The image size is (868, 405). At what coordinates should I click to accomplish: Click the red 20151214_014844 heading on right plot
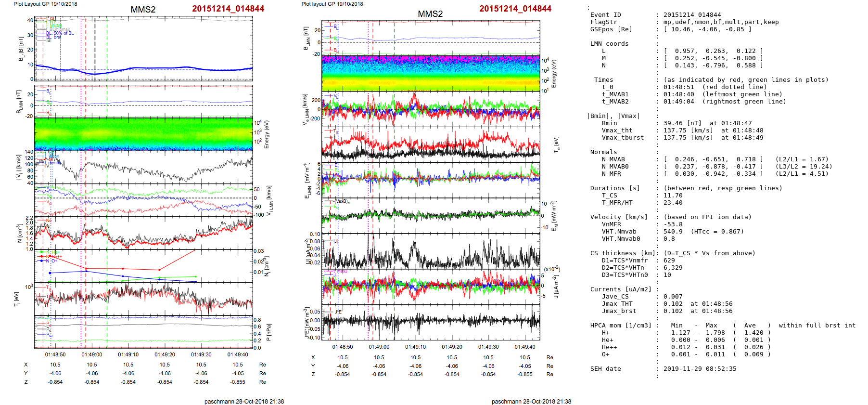tap(515, 9)
